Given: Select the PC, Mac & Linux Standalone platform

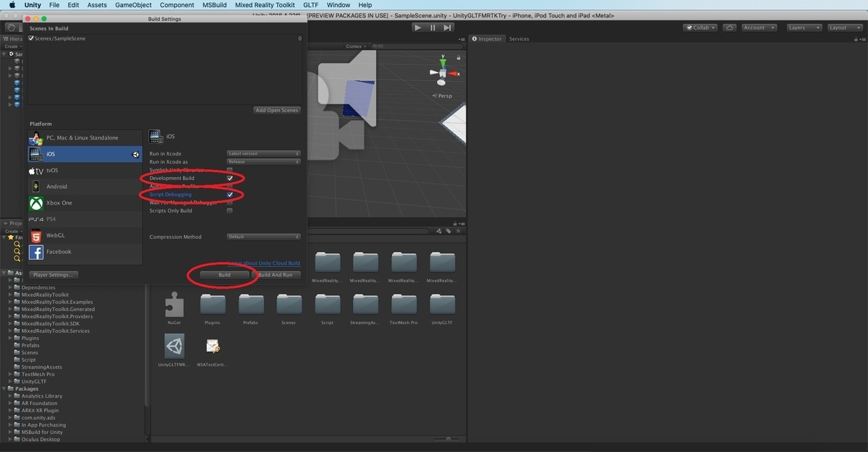Looking at the screenshot, I should [85, 137].
